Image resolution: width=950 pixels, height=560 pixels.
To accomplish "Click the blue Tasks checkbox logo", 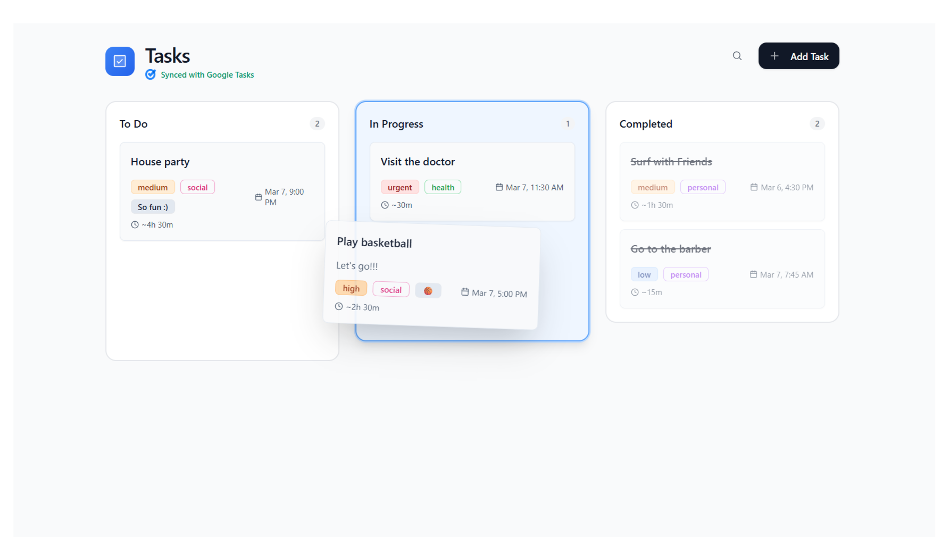I will pos(120,61).
